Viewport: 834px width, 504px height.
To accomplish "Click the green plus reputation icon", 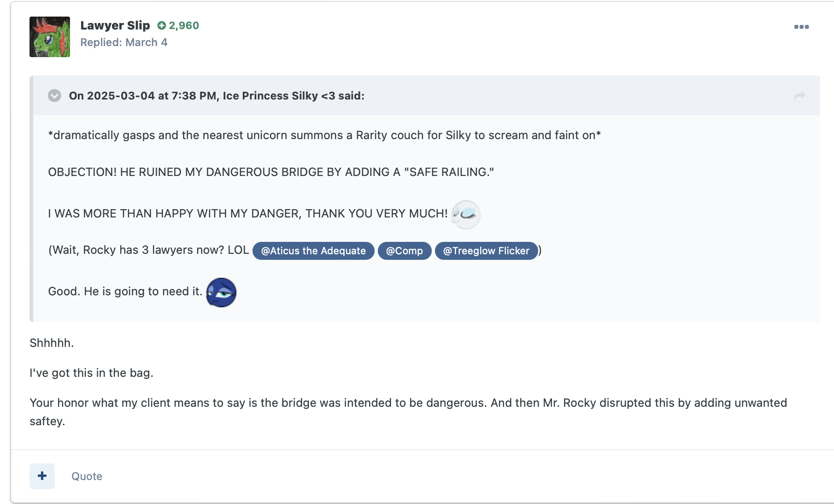I will [161, 26].
